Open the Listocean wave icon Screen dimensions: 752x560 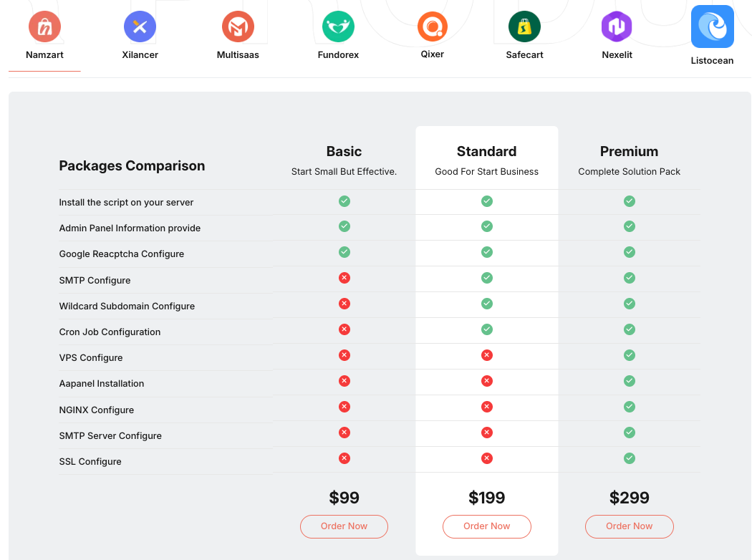(x=712, y=26)
